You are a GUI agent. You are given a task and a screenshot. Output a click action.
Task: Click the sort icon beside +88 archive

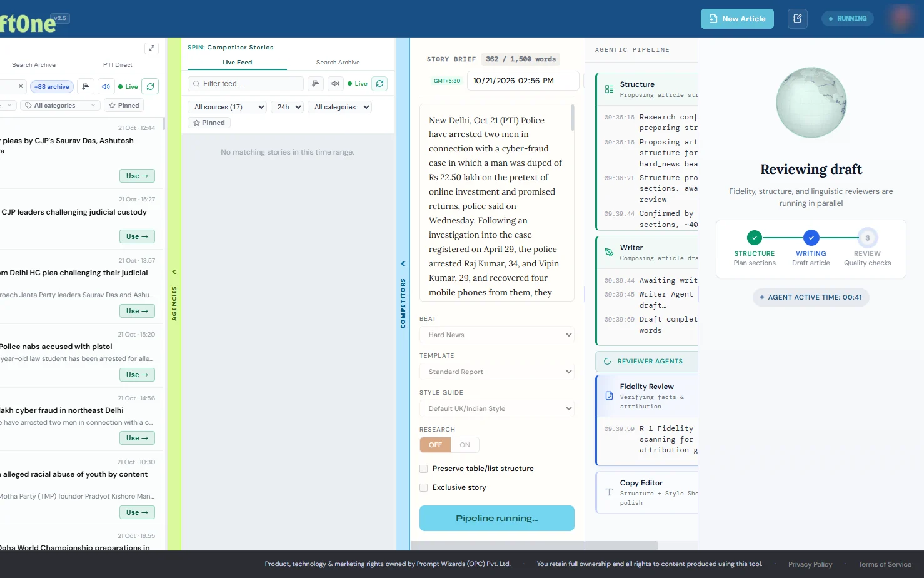86,86
